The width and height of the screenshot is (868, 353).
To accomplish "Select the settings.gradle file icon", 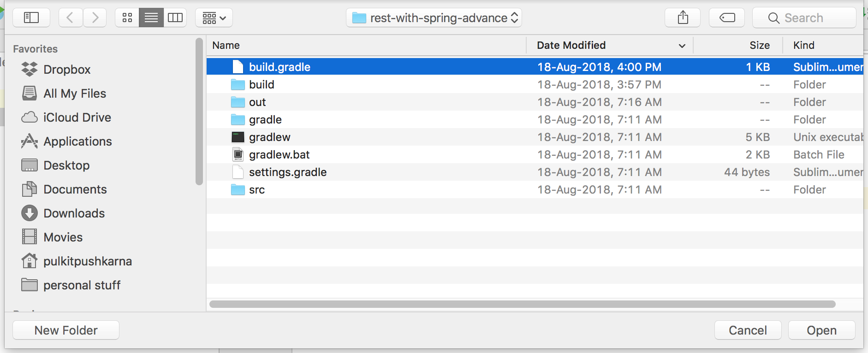I will click(238, 172).
